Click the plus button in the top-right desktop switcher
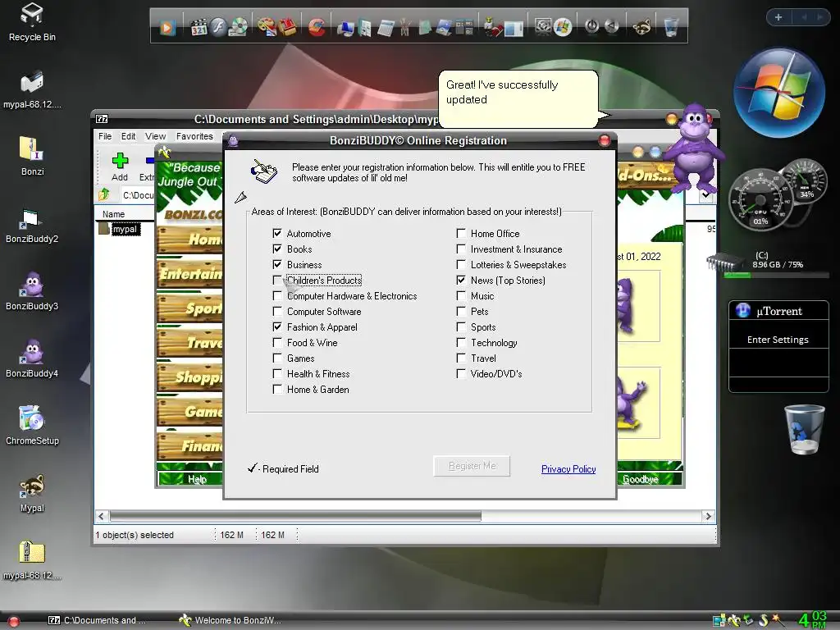This screenshot has width=840, height=630. pos(778,17)
